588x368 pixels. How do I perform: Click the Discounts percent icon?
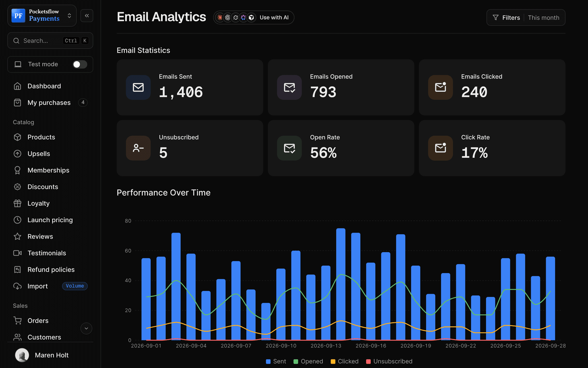pos(18,187)
